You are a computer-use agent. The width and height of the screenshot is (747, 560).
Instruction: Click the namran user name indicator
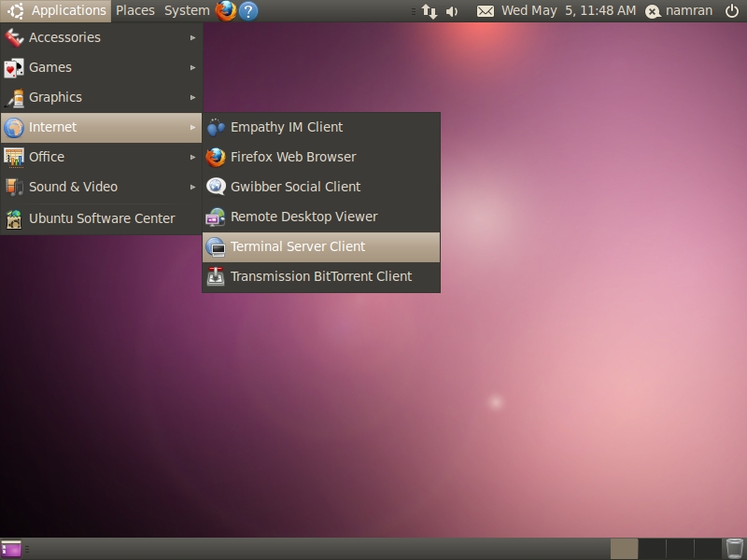pyautogui.click(x=688, y=11)
